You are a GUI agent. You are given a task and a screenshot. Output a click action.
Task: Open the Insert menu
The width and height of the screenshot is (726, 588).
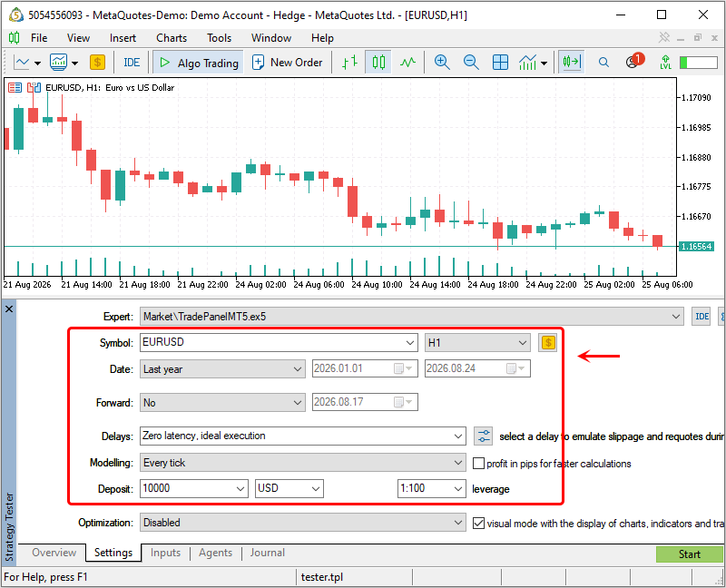pyautogui.click(x=123, y=38)
